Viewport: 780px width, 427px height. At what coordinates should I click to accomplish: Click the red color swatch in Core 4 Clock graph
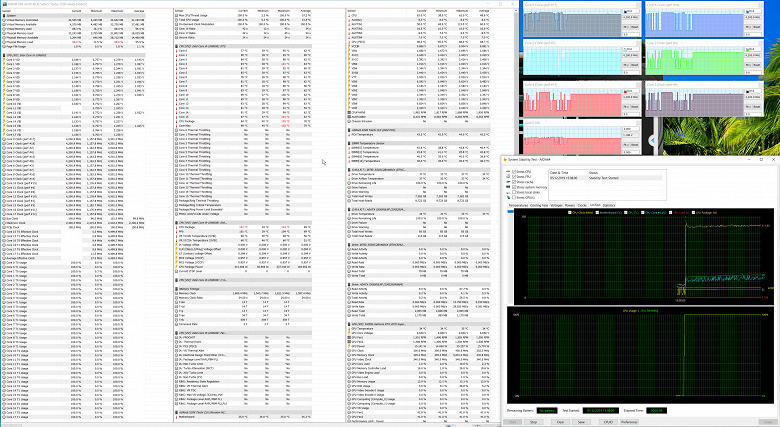(625, 92)
